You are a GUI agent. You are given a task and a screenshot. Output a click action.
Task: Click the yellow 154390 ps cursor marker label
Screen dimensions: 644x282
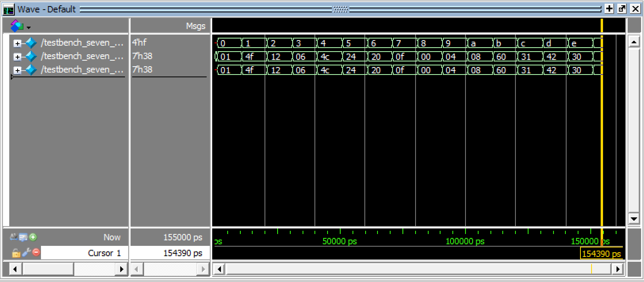[601, 254]
